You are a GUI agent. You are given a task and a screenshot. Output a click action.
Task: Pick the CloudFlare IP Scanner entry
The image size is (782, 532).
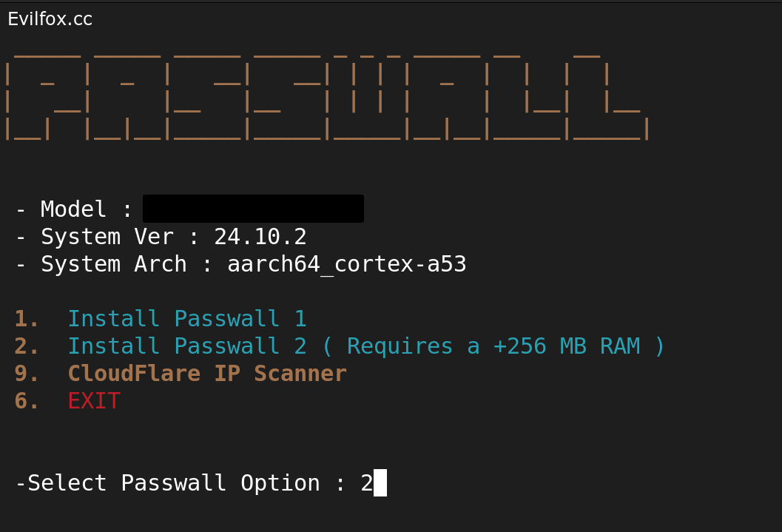(x=206, y=374)
